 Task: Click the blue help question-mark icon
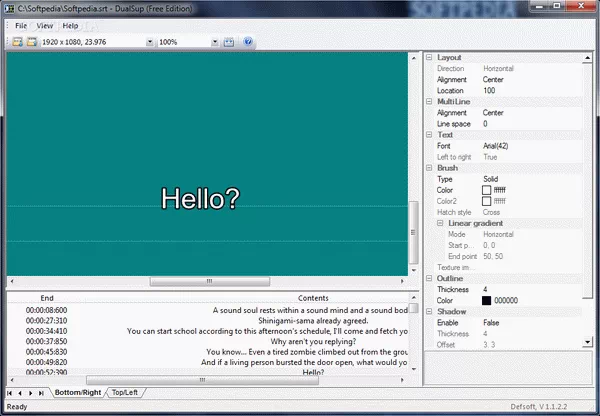click(248, 43)
